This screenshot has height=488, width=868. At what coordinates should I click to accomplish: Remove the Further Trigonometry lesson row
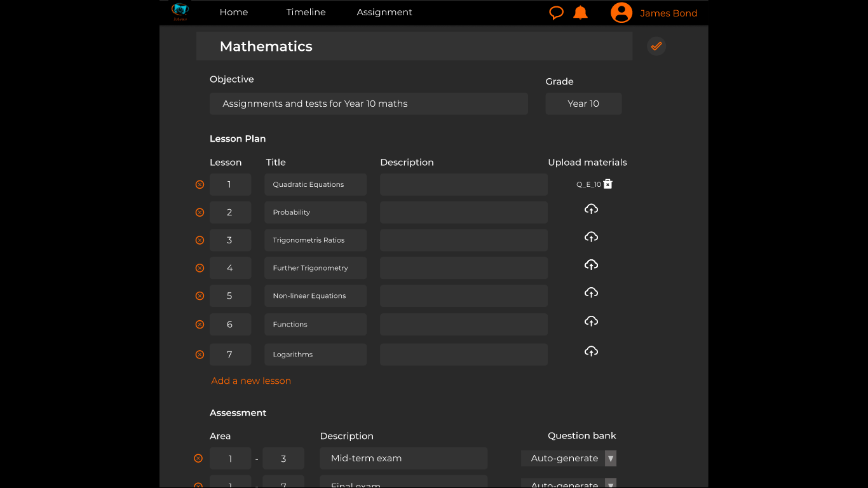[200, 268]
